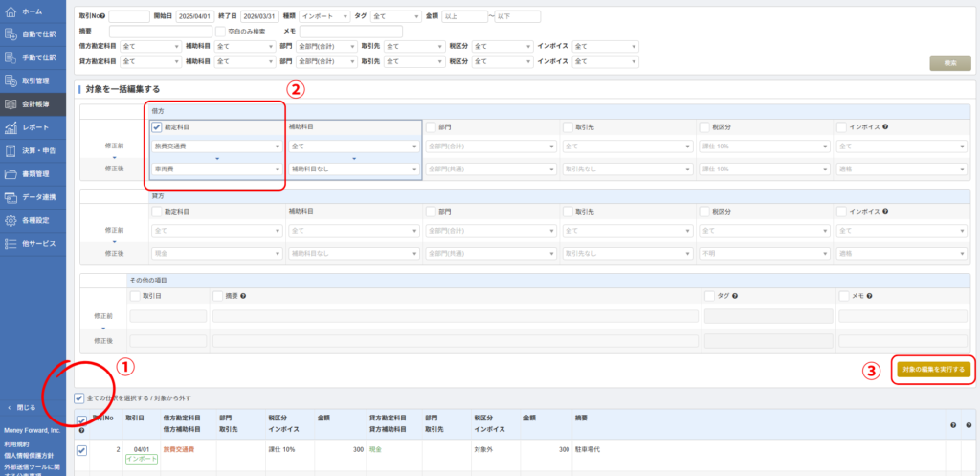
Task: Open 決算・申告 via its sidebar icon
Action: pos(11,150)
